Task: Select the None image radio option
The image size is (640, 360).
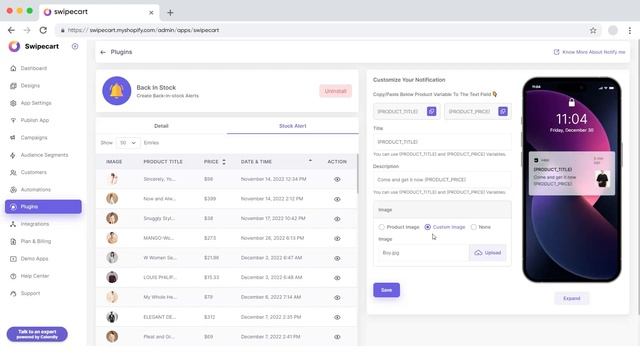Action: point(474,227)
